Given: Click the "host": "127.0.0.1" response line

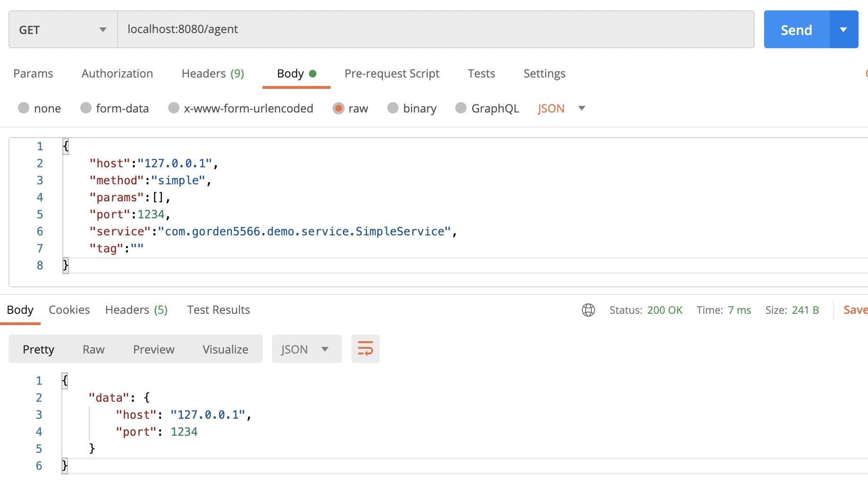Looking at the screenshot, I should tap(184, 415).
